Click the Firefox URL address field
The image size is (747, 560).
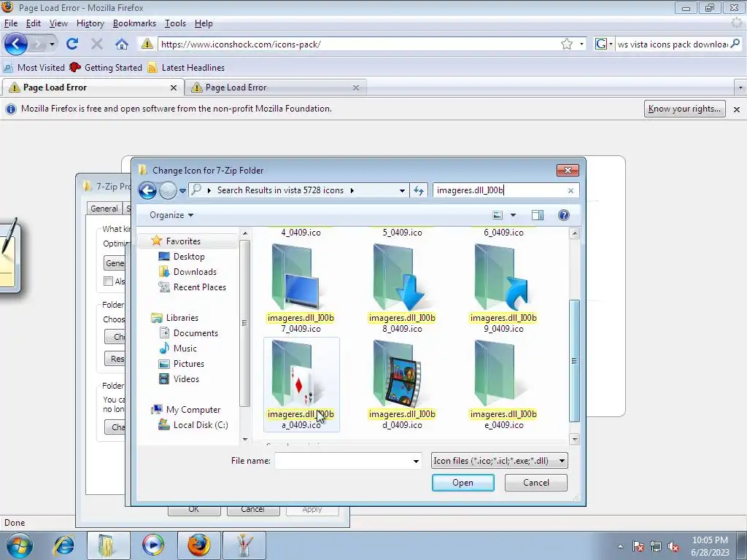click(x=359, y=44)
